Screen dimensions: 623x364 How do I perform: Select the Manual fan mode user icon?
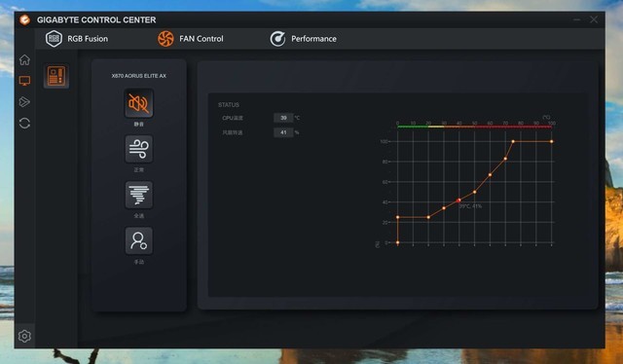coord(138,240)
